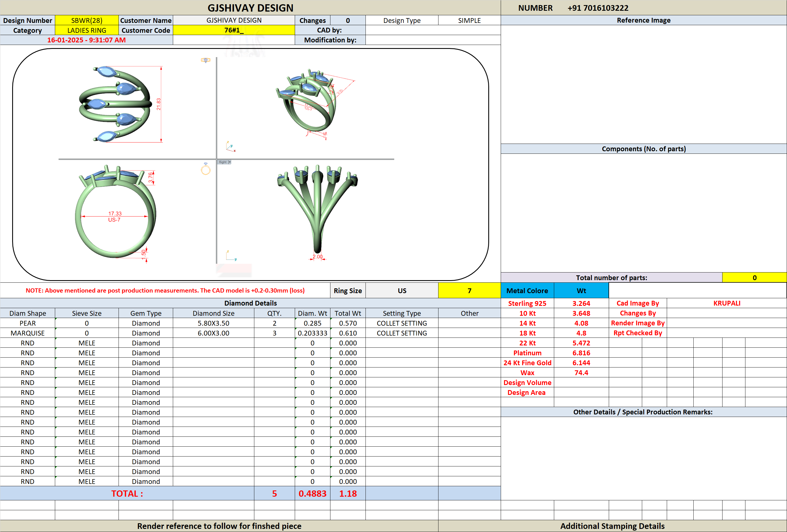Viewport: 787px width, 532px height.
Task: Select the grand total weight 1.18 cell
Action: (348, 494)
